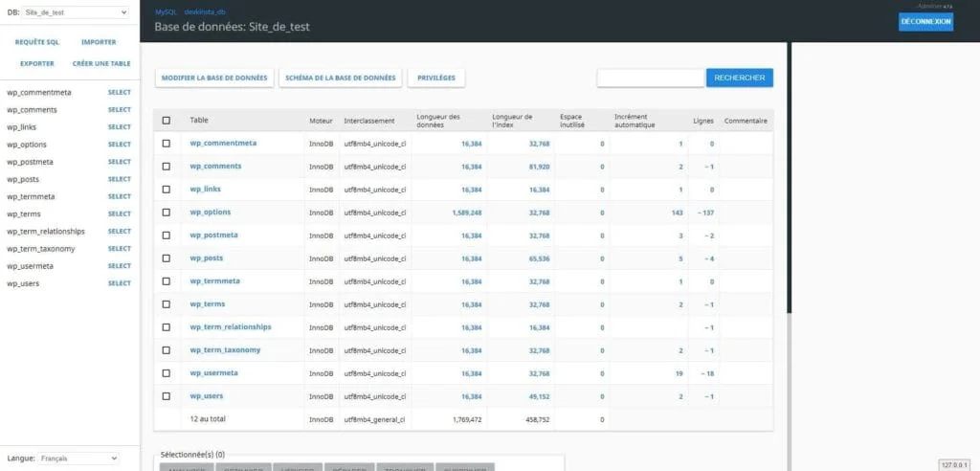This screenshot has width=980, height=471.
Task: Click the Requête SQL link
Action: pos(37,42)
